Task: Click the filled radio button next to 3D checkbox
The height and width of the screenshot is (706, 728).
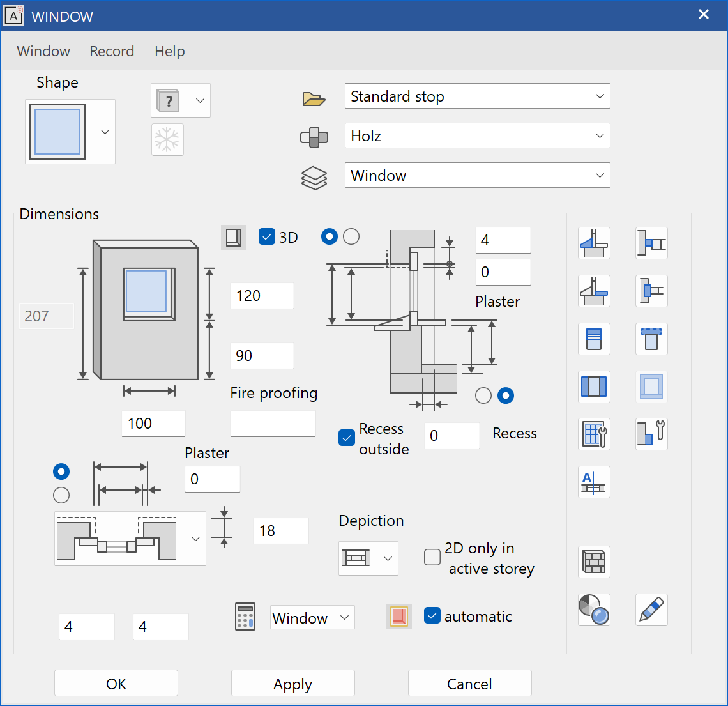Action: tap(330, 236)
